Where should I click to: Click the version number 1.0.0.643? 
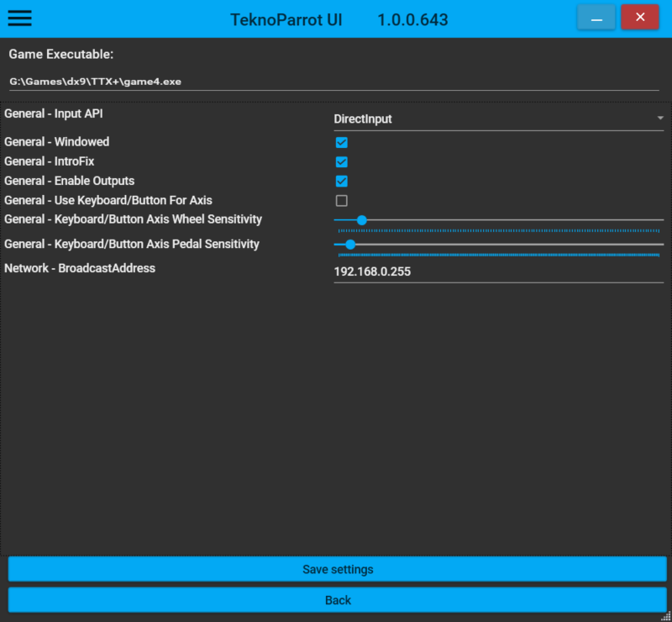tap(412, 19)
